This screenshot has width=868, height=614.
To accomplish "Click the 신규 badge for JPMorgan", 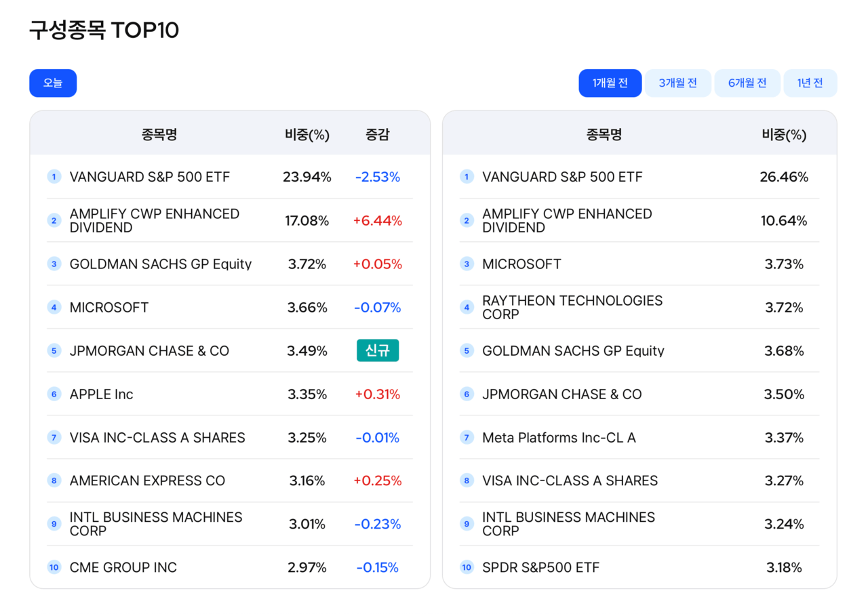I will (378, 350).
